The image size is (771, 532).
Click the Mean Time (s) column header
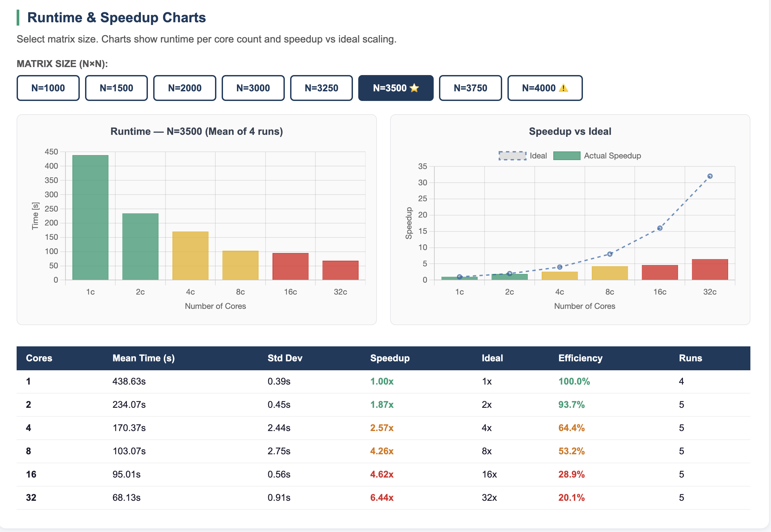(x=144, y=358)
